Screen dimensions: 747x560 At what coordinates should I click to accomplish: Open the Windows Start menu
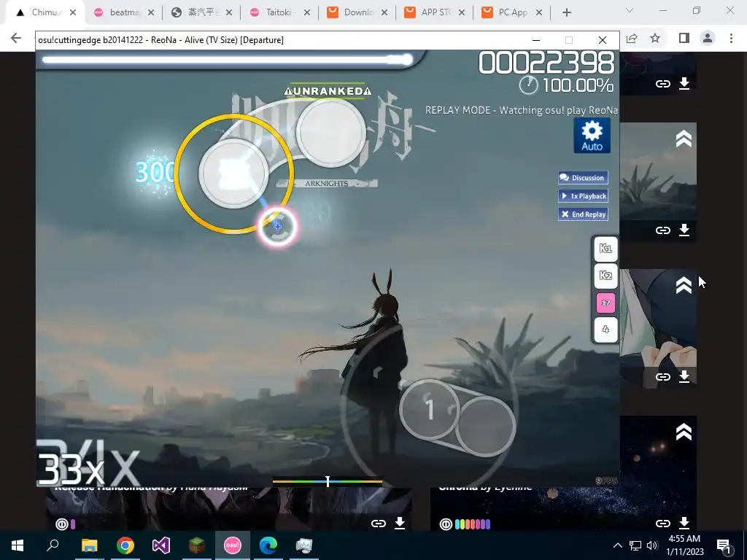(18, 545)
